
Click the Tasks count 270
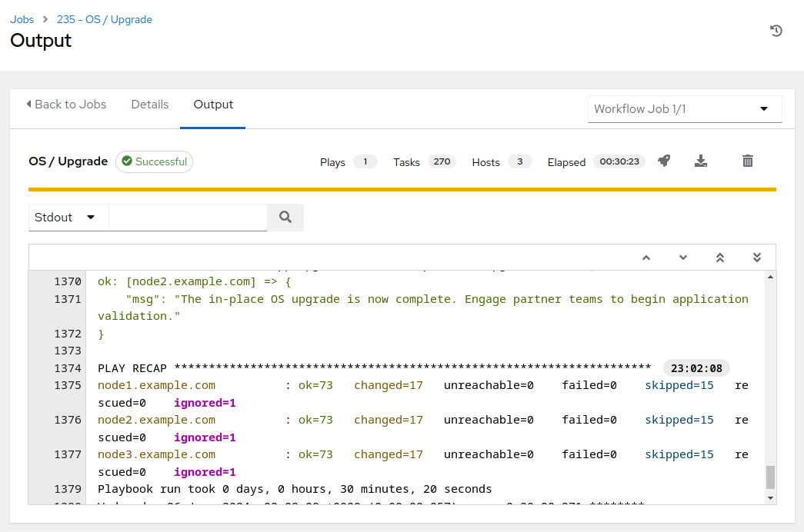pos(442,161)
